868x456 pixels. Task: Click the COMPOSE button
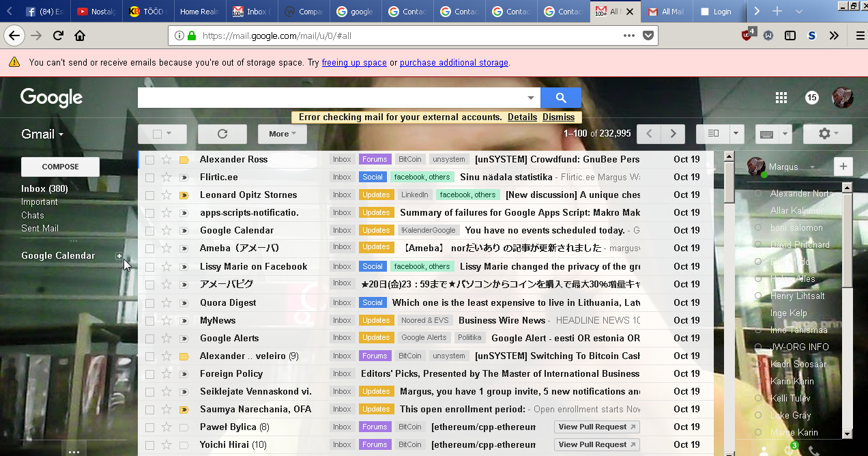click(60, 167)
